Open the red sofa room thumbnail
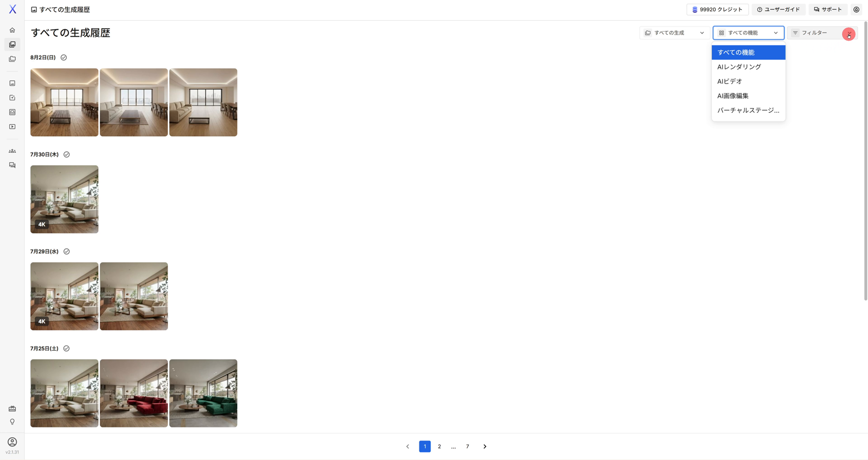The height and width of the screenshot is (460, 868). pos(134,393)
